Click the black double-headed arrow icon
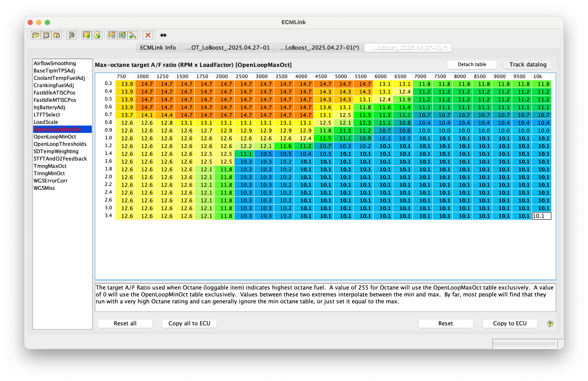Viewport: 588px width, 381px height. [163, 35]
